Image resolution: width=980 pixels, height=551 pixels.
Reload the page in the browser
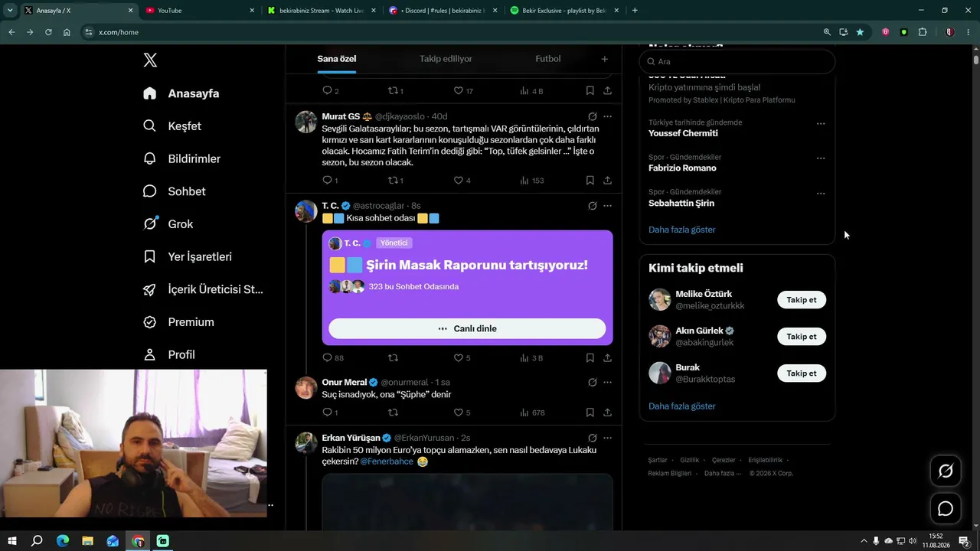pos(48,32)
